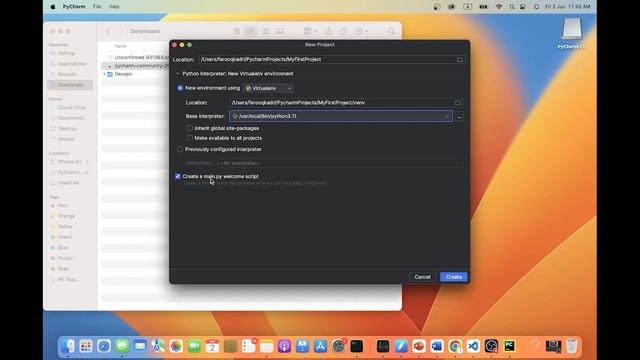Open Google Chrome in the dock
This screenshot has height=360, width=640.
(455, 346)
